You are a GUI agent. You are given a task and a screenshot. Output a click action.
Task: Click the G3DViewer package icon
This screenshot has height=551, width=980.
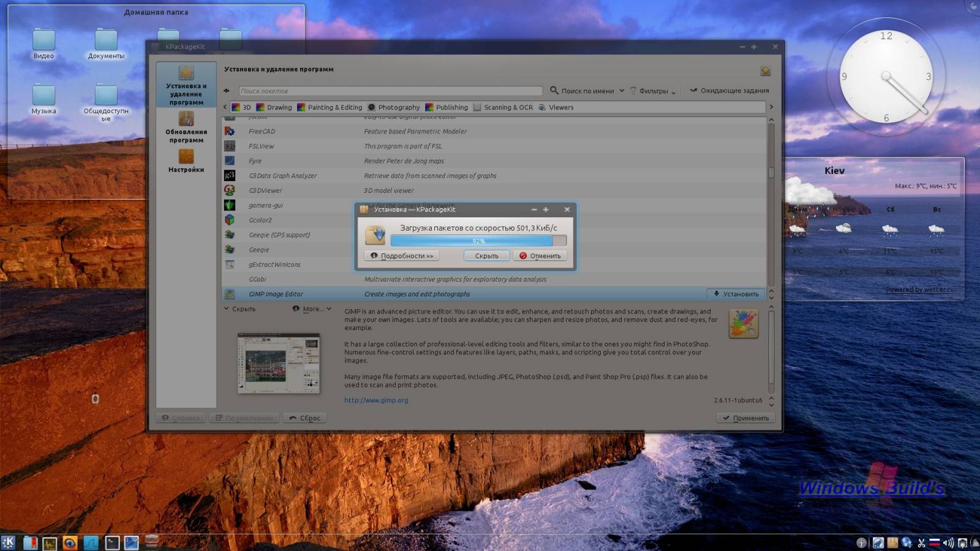(230, 190)
